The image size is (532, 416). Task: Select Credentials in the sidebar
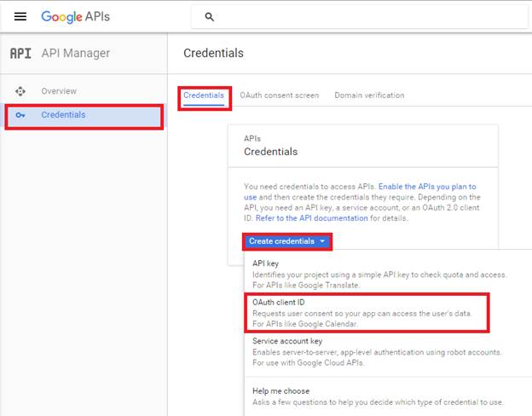point(84,116)
